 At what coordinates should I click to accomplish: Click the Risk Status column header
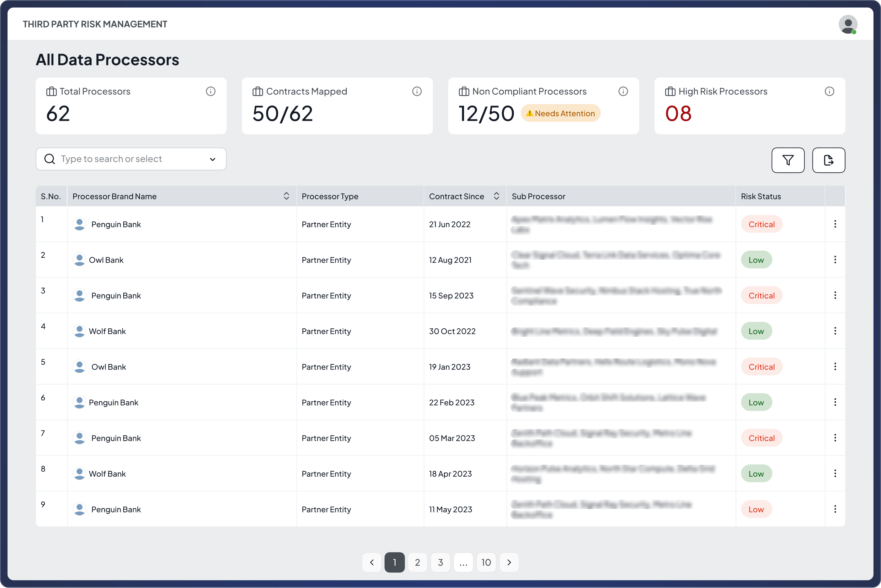pos(761,196)
